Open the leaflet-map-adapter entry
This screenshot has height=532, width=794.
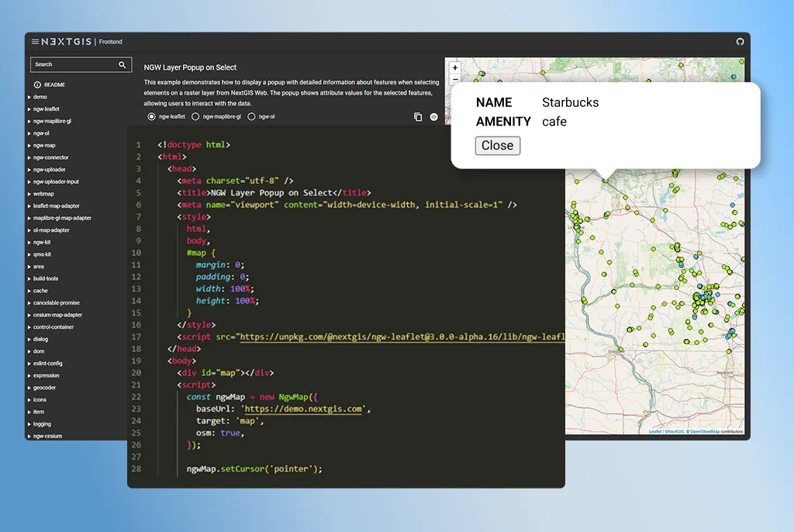point(56,206)
